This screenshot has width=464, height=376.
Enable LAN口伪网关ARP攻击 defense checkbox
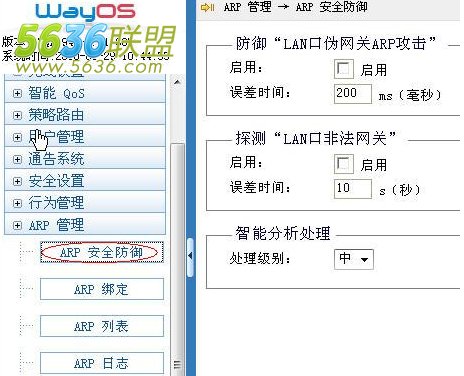[x=344, y=69]
